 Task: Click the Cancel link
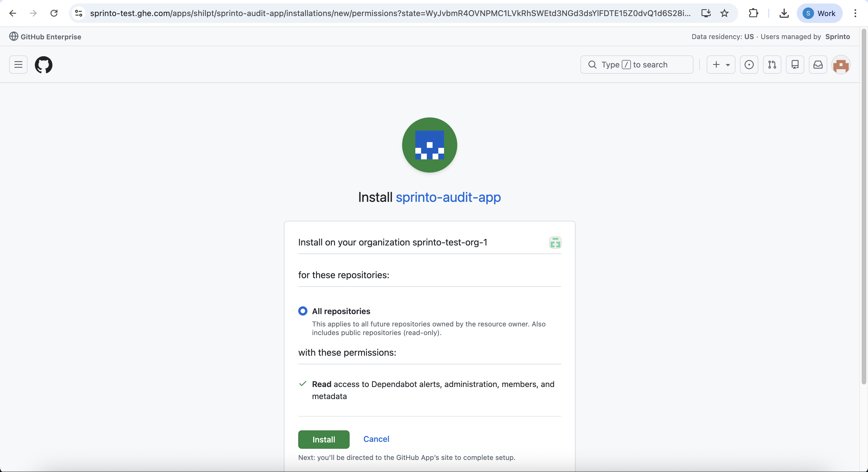tap(376, 439)
